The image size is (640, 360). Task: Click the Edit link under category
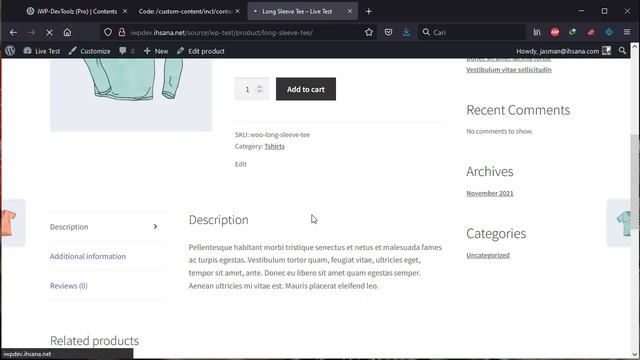(x=240, y=164)
